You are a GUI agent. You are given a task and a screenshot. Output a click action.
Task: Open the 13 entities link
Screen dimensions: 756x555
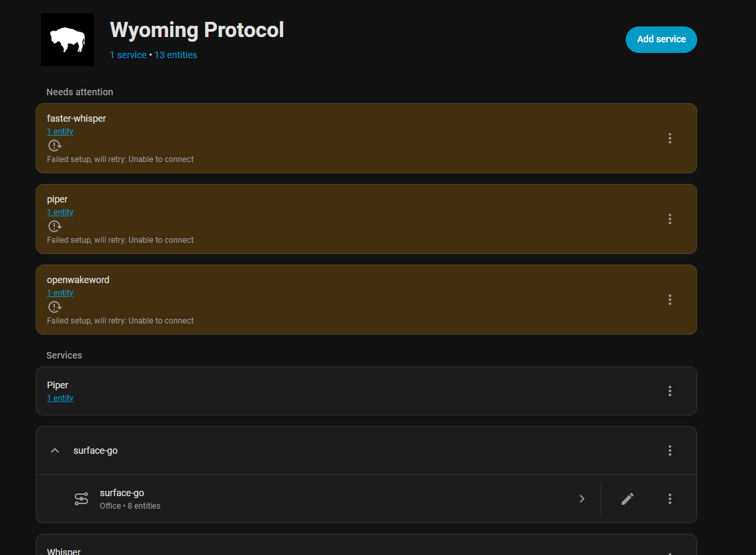tap(175, 55)
